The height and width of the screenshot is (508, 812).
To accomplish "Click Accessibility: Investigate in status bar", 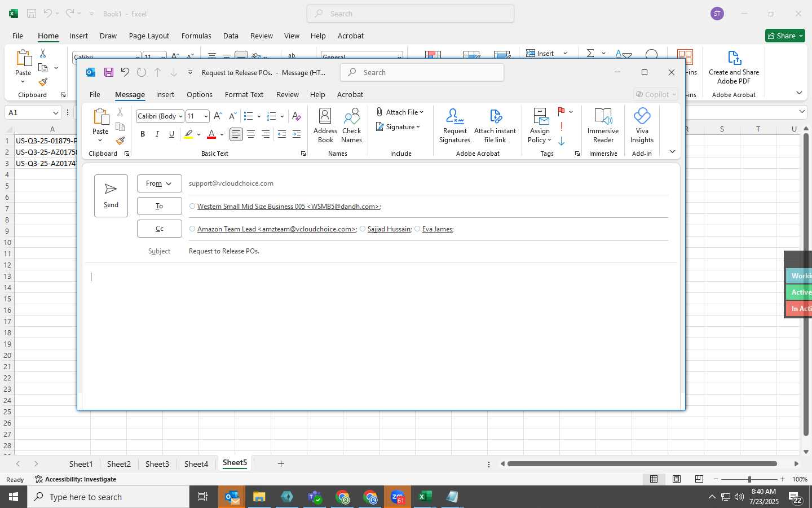I will [x=76, y=479].
